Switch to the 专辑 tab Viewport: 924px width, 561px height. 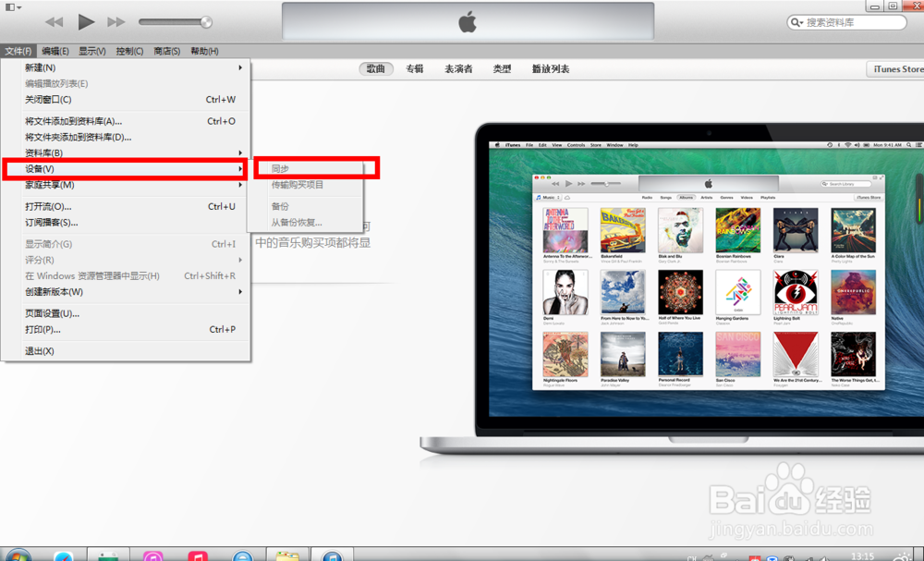click(414, 69)
